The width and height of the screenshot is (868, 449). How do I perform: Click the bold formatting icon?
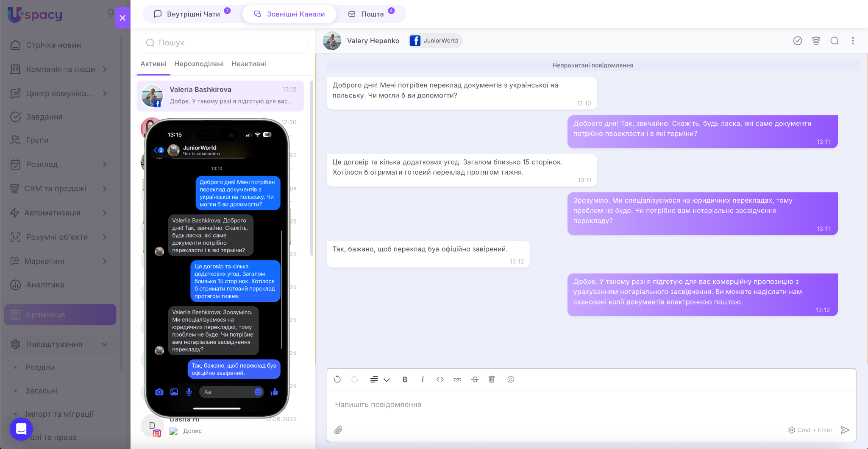(x=405, y=379)
